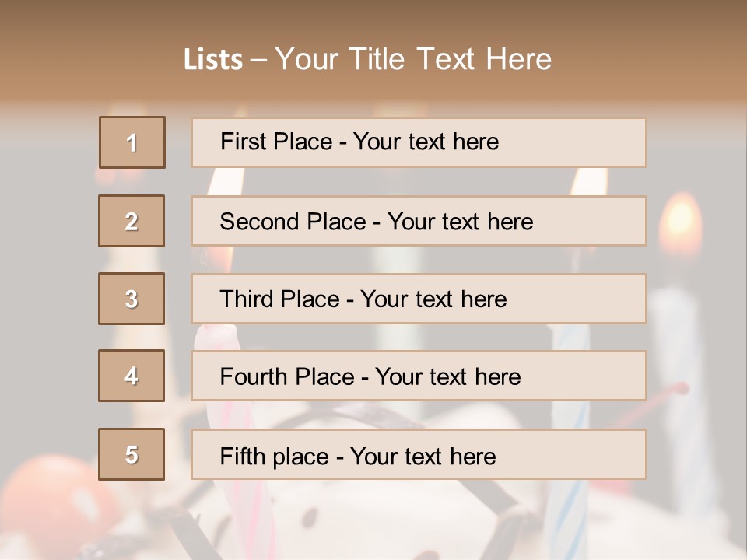
Task: Click the words "Your text here" in first bar
Action: coord(426,142)
